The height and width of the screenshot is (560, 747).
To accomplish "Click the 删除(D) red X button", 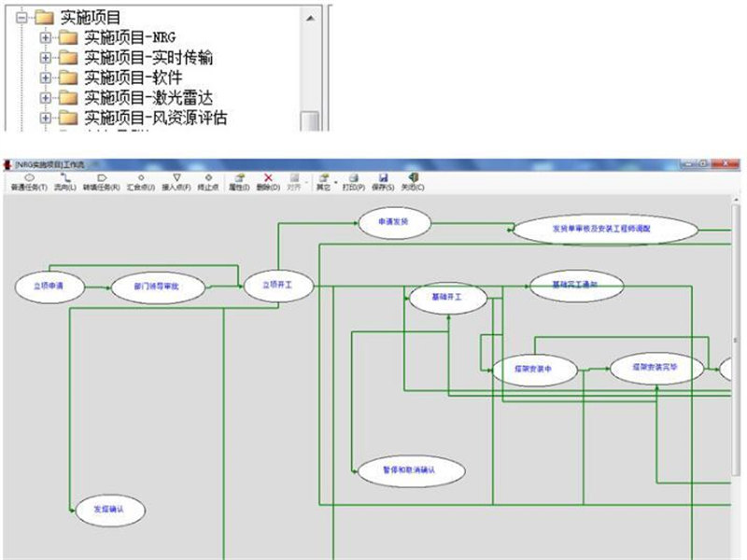I will tap(268, 182).
